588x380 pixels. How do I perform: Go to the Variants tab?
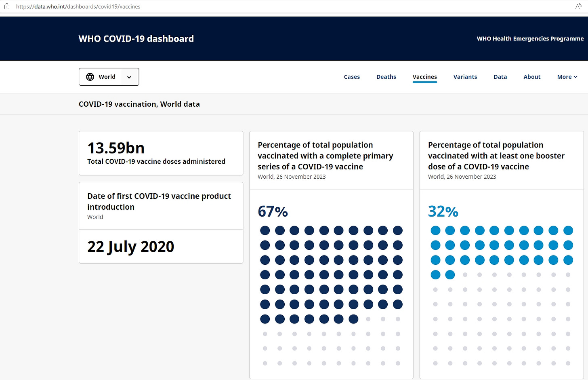(x=465, y=77)
